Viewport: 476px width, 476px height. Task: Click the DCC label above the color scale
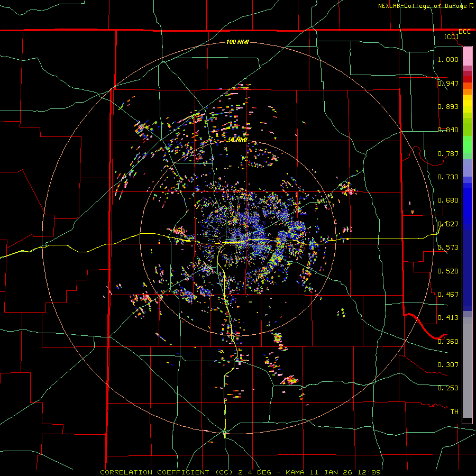464,32
